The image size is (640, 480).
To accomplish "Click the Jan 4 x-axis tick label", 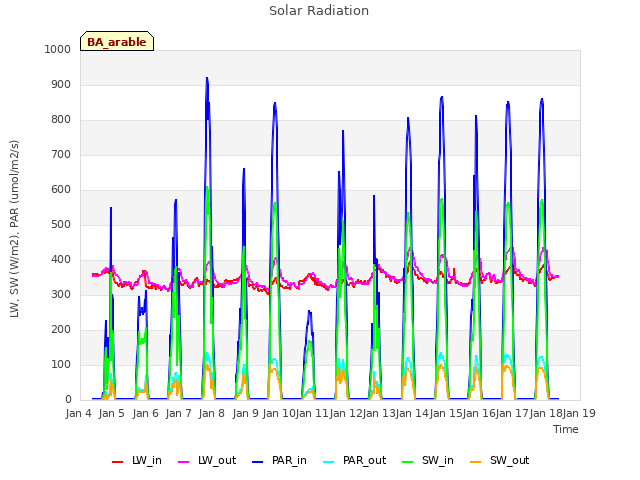I will pyautogui.click(x=79, y=413).
